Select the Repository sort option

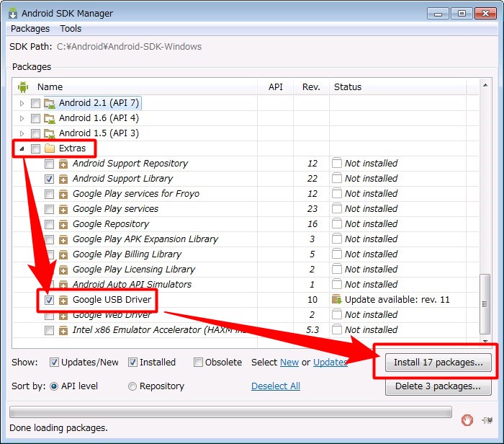pyautogui.click(x=132, y=386)
